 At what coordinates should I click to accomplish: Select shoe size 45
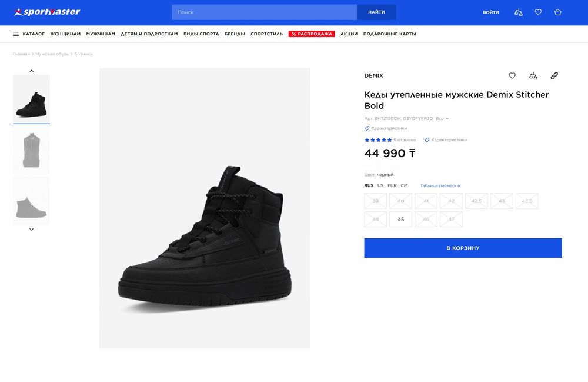(x=400, y=220)
